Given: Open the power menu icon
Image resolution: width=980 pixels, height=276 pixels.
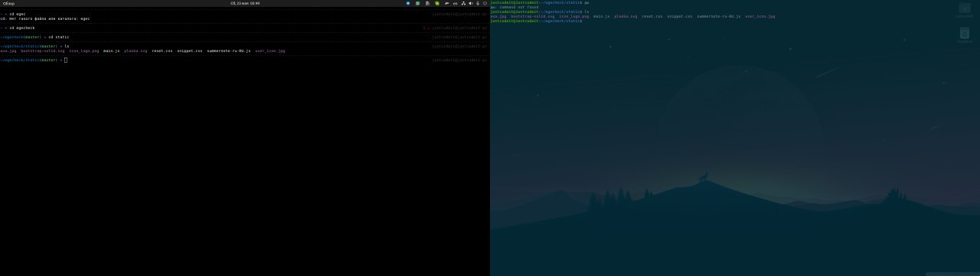Looking at the screenshot, I should [485, 3].
